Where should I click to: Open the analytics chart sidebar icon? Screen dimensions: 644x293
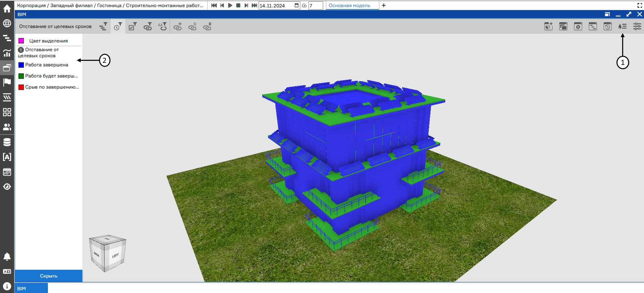tap(7, 53)
